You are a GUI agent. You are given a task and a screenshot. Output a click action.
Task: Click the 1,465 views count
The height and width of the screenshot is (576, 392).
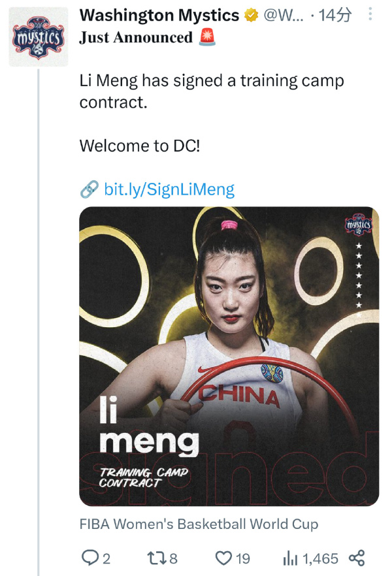coord(321,558)
